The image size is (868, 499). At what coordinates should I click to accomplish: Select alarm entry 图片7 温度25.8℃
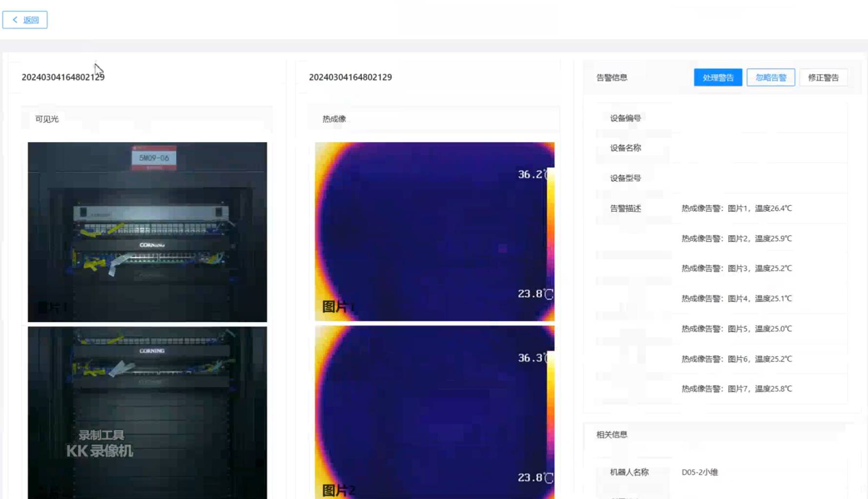(736, 389)
